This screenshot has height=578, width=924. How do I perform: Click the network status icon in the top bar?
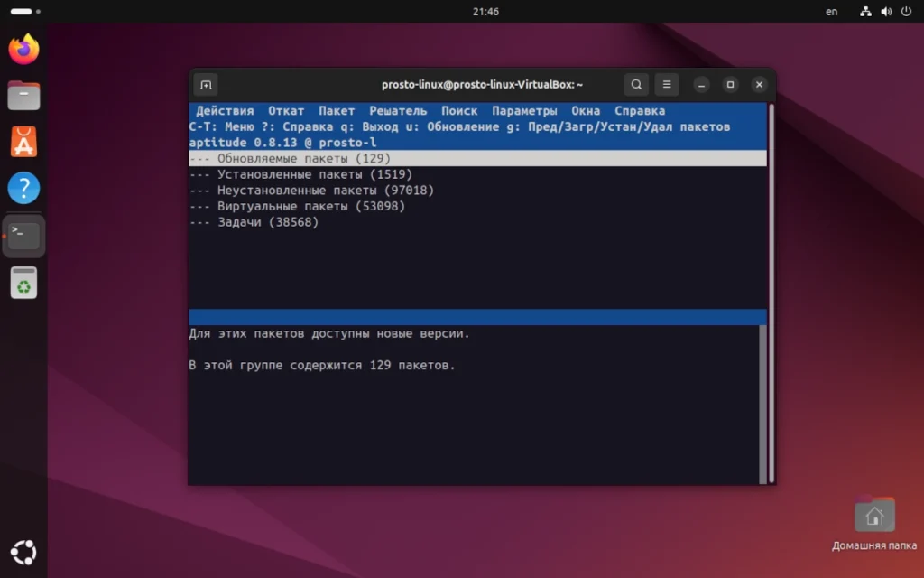tap(865, 11)
